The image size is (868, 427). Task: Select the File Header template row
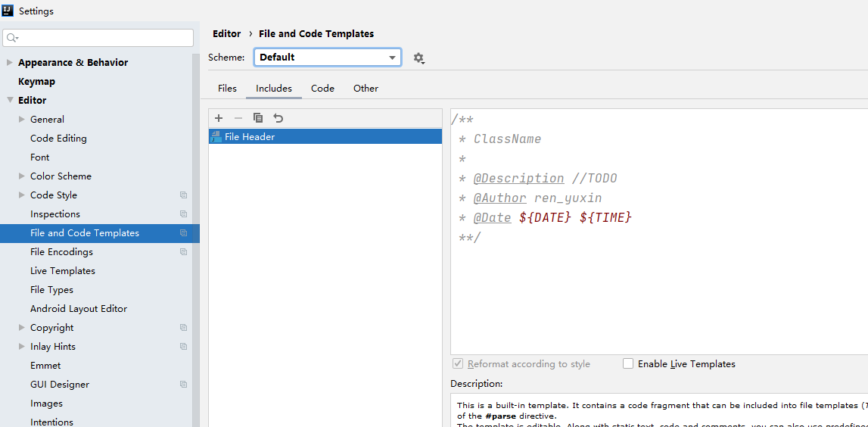pos(325,137)
